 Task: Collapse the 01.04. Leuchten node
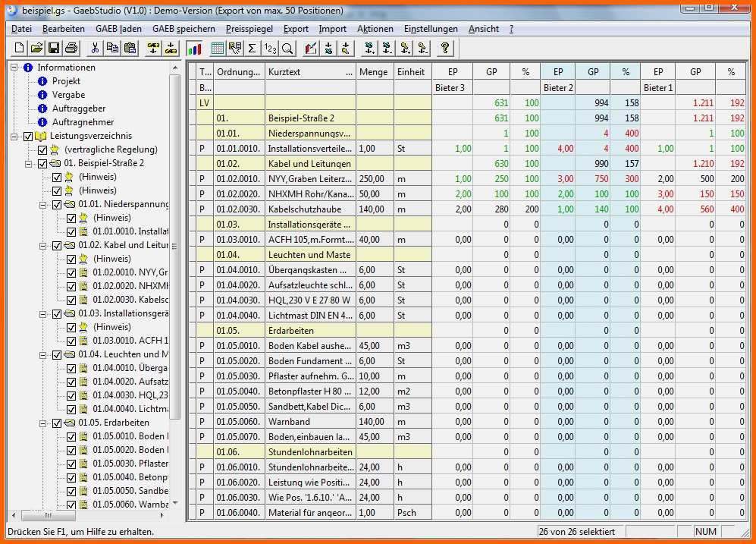tap(43, 354)
